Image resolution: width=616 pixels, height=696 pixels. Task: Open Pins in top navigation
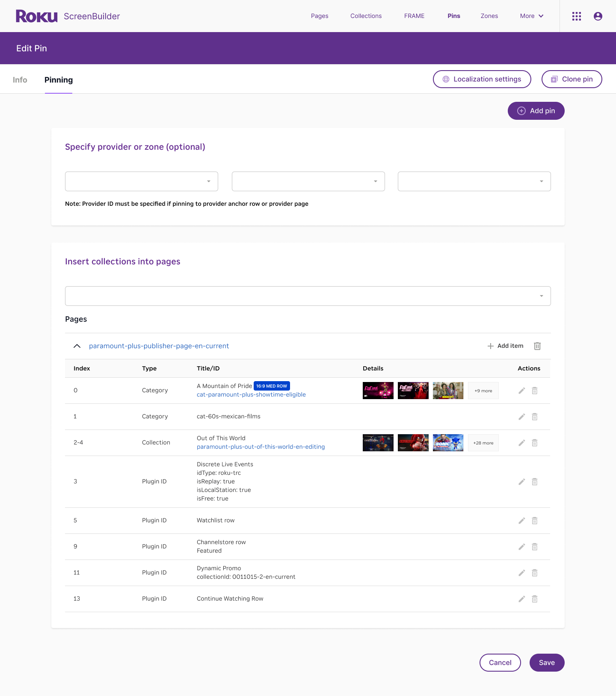point(454,16)
